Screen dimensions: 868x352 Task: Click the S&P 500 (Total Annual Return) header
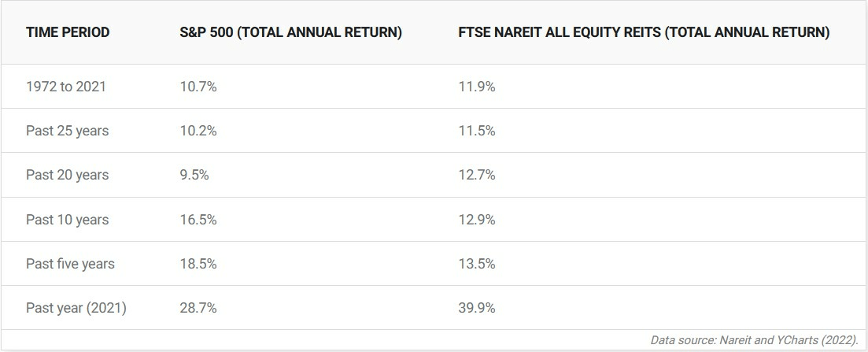[x=290, y=33]
